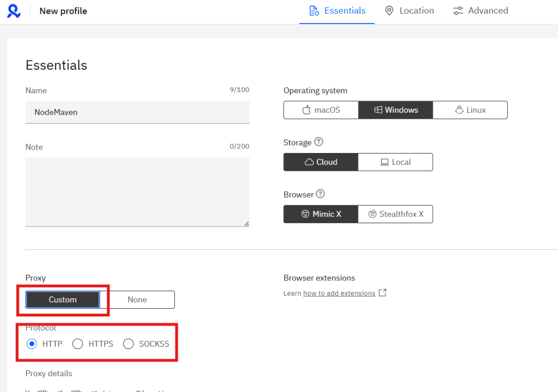Switch to the Location tab

(x=409, y=11)
